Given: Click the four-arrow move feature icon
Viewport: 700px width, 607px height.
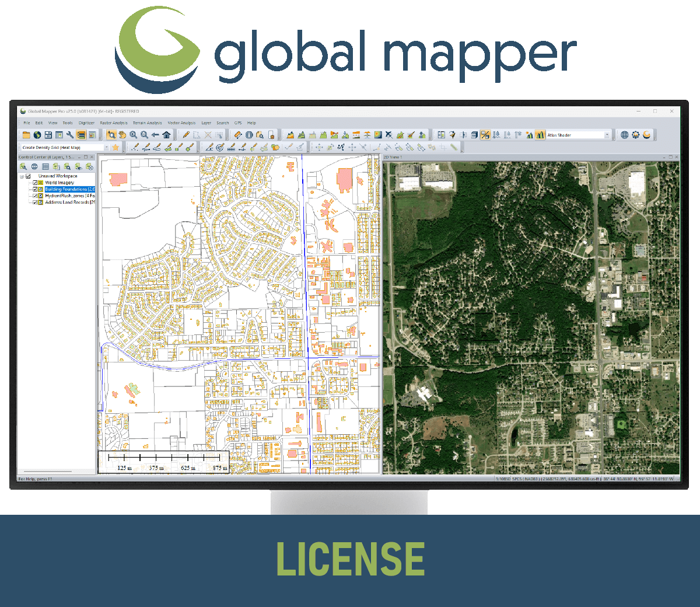Looking at the screenshot, I should click(319, 147).
